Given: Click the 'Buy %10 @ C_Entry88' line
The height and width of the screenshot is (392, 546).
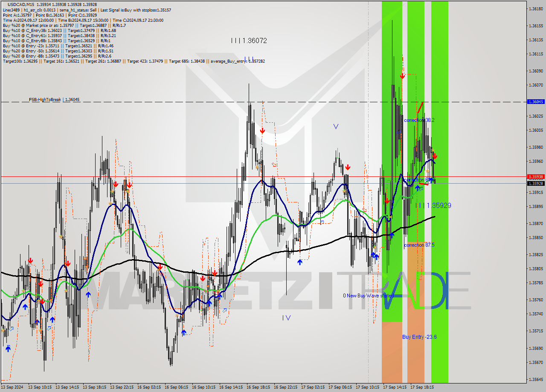Looking at the screenshot, I should coord(57,40).
